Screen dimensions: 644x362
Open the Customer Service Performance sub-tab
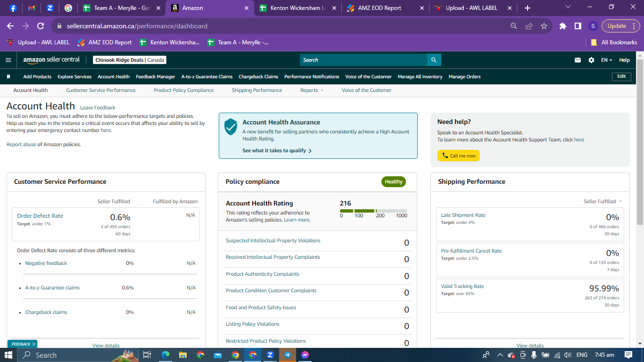coord(101,90)
